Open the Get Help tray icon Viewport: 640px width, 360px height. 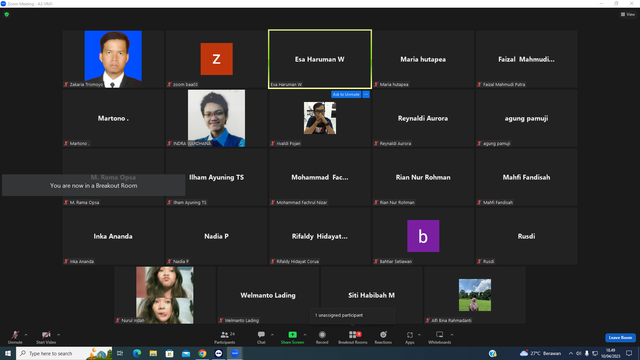(x=493, y=353)
